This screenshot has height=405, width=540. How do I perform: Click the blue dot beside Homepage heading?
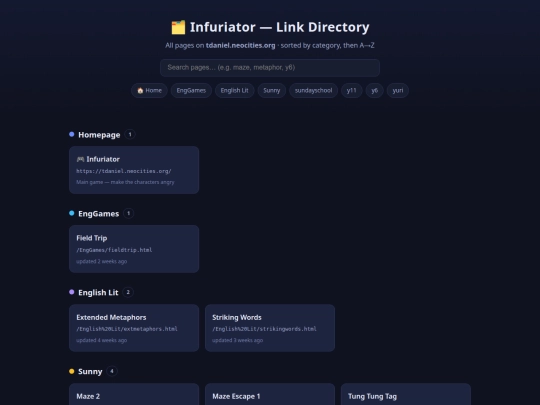72,134
